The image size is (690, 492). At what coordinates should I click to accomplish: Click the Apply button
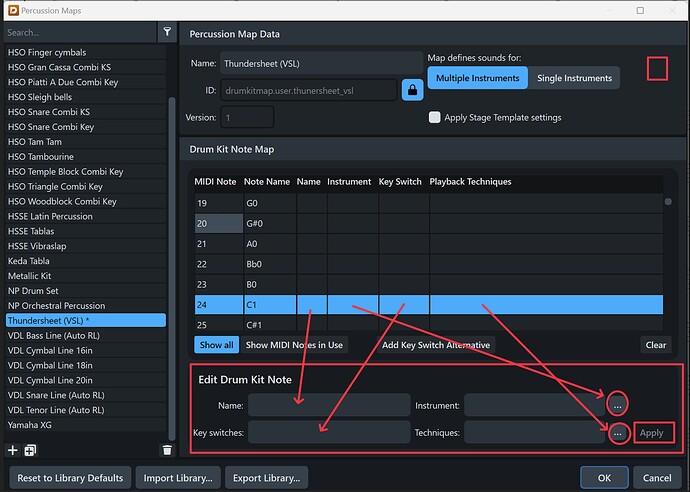(651, 433)
